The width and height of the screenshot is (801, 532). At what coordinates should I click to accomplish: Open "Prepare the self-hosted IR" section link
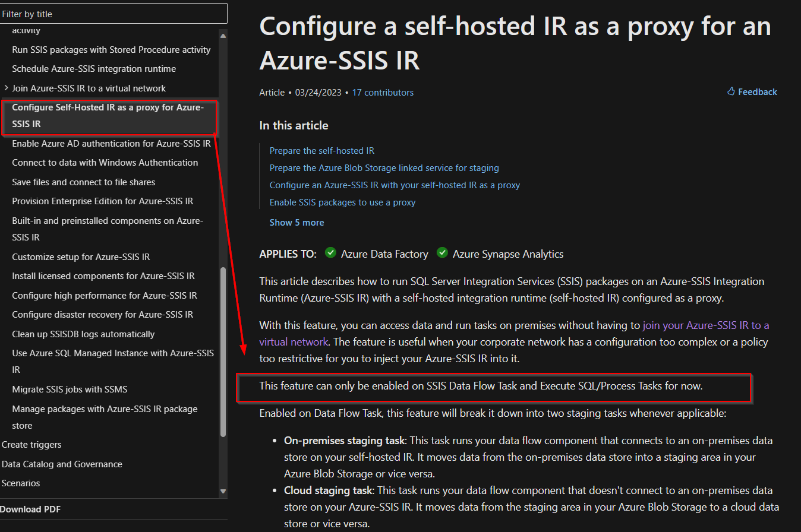coord(321,150)
